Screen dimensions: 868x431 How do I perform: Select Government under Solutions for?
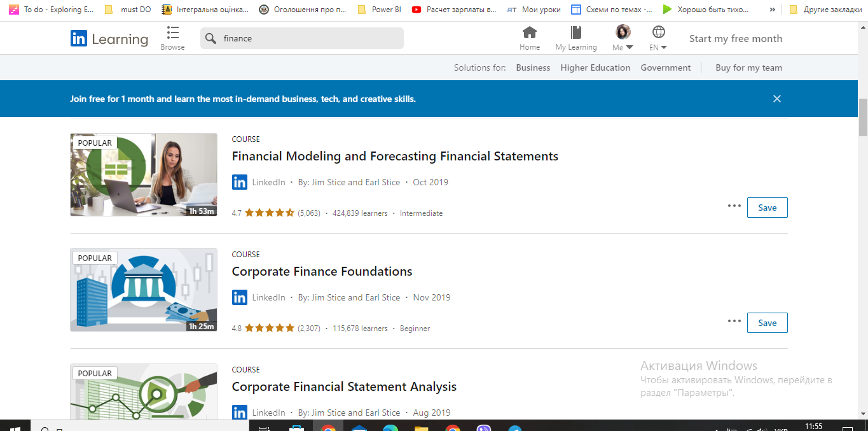click(x=665, y=67)
